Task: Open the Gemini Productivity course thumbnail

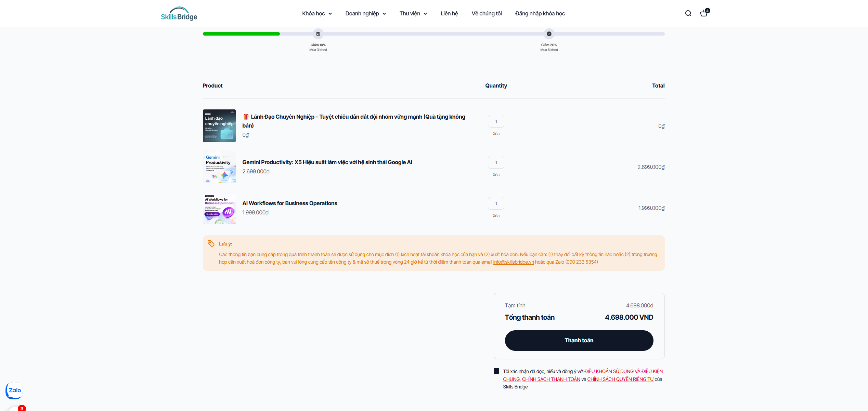Action: point(219,167)
